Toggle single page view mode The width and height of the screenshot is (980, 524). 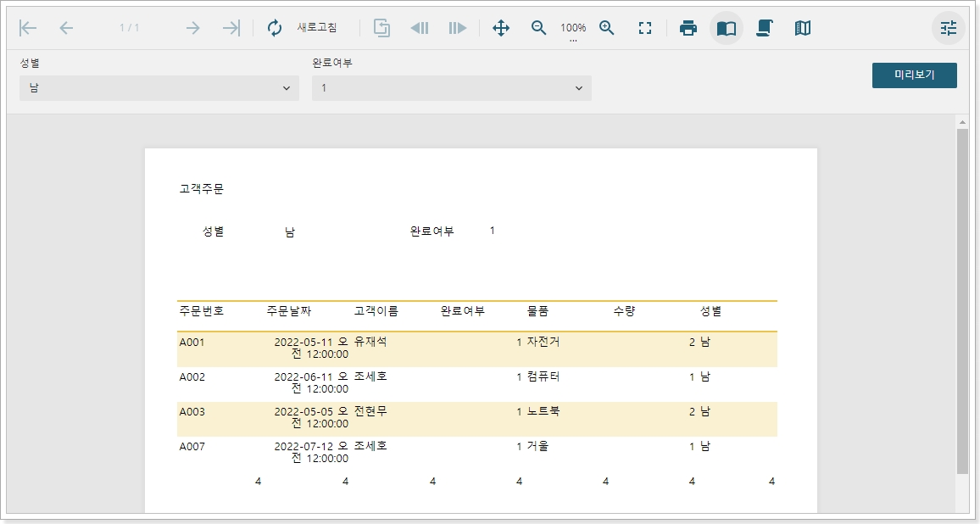coord(727,28)
